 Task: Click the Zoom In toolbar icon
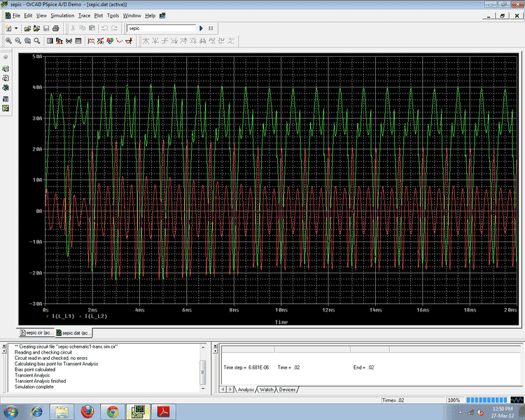(8, 41)
